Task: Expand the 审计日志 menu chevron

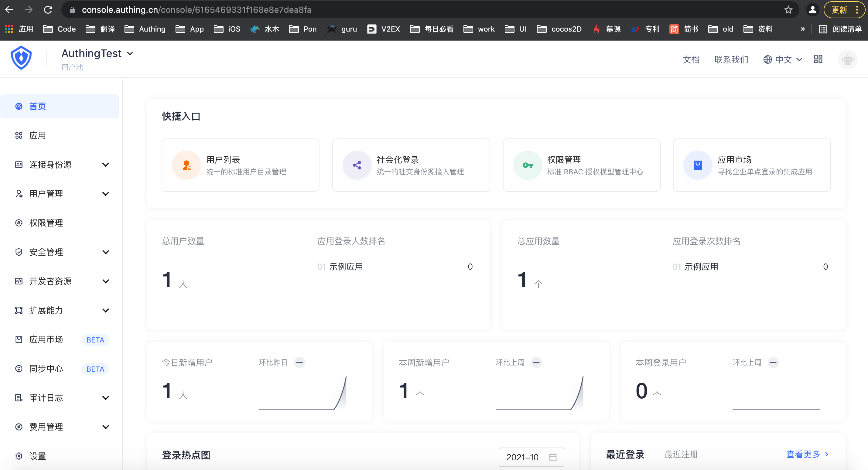Action: click(105, 398)
